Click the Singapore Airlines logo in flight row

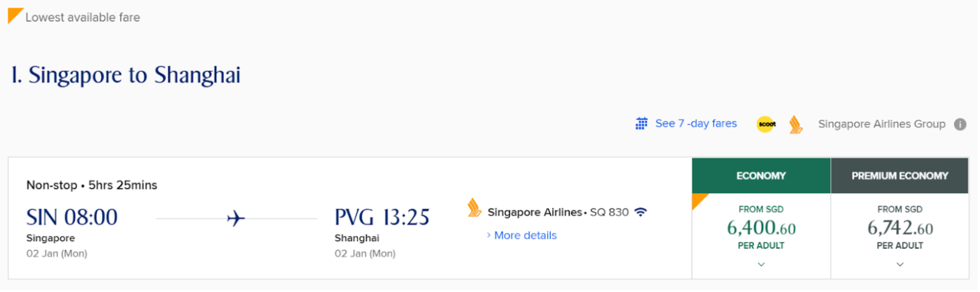(x=474, y=208)
